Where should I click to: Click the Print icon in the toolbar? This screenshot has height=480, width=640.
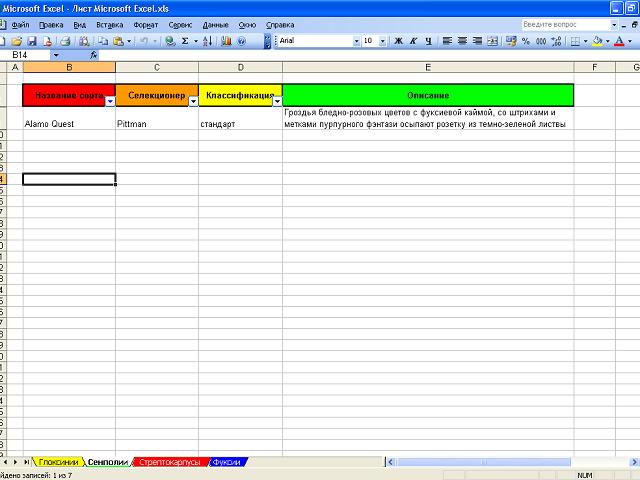tap(65, 41)
